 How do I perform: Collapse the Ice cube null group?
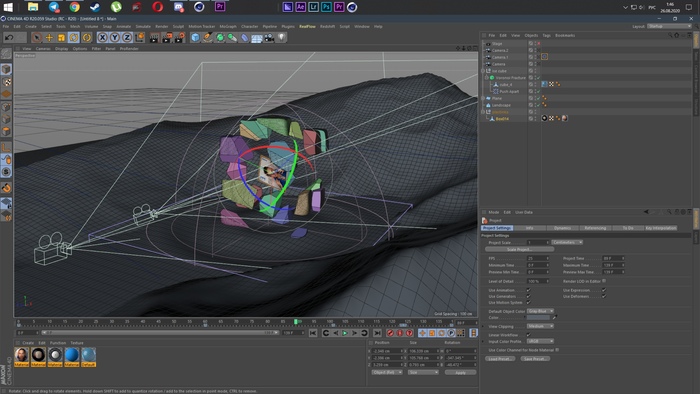(x=483, y=71)
